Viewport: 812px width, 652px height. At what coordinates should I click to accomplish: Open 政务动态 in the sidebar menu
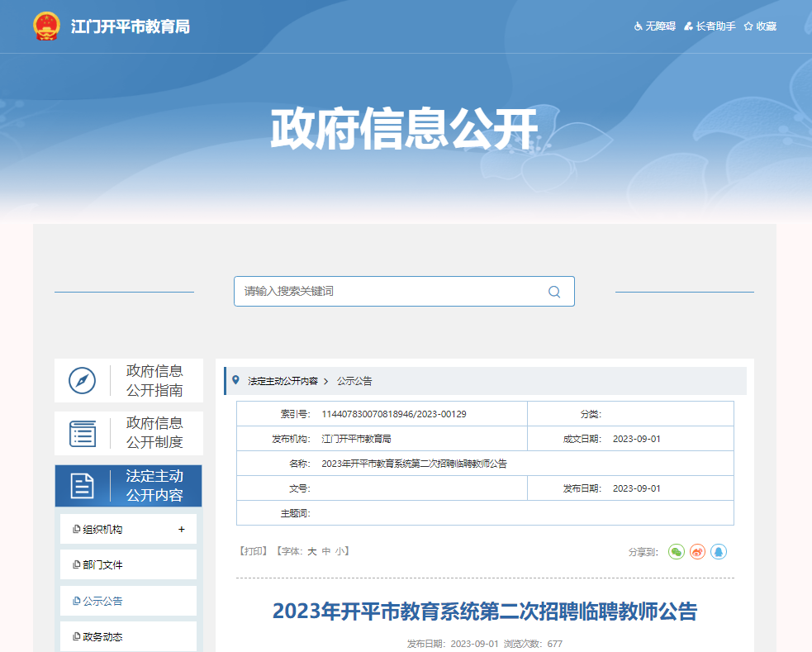pyautogui.click(x=102, y=637)
